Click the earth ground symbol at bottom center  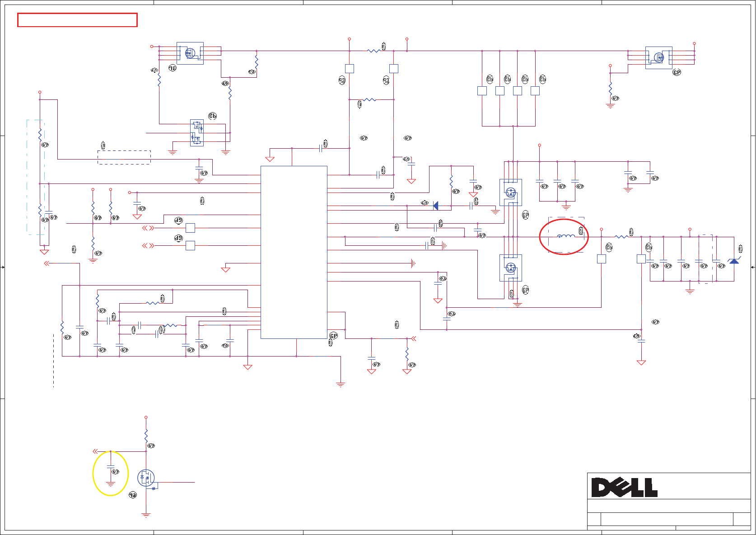coord(341,385)
